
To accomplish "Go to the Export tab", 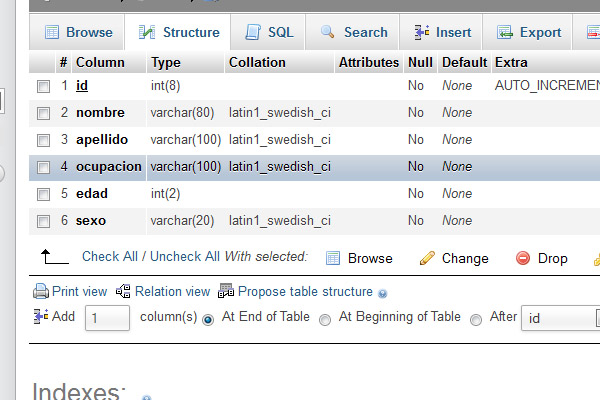I will coord(529,32).
